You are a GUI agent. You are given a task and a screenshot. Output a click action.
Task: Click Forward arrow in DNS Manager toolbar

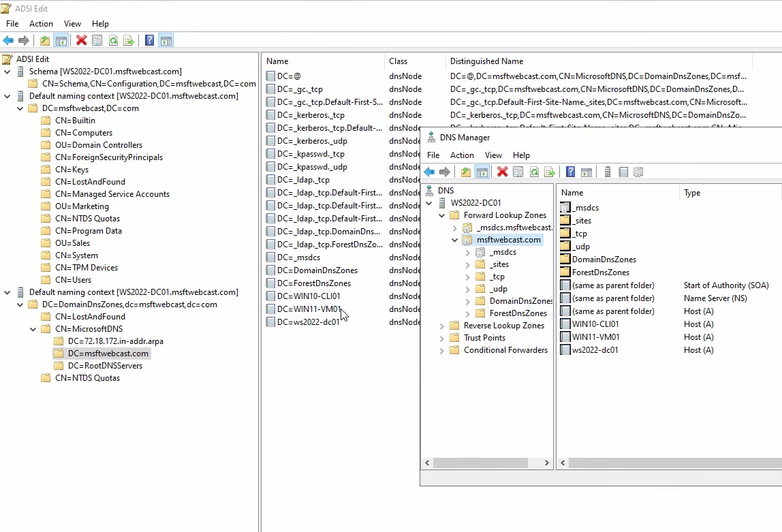click(444, 172)
